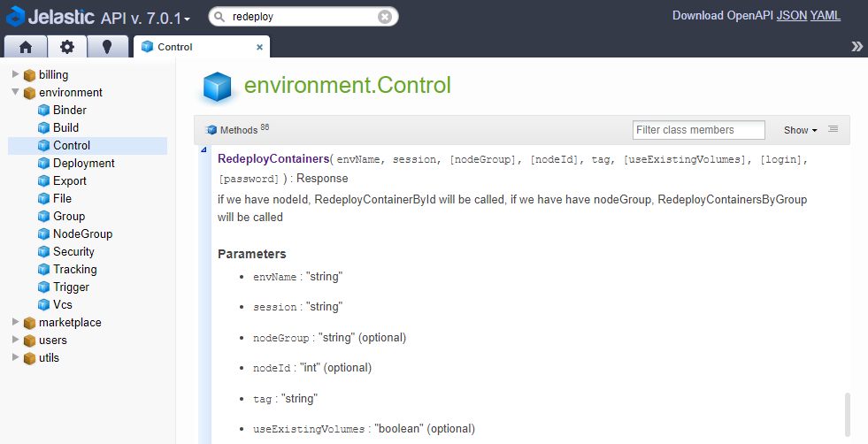Click the marketplace package box icon
Screen dimensions: 868x444
pos(29,323)
